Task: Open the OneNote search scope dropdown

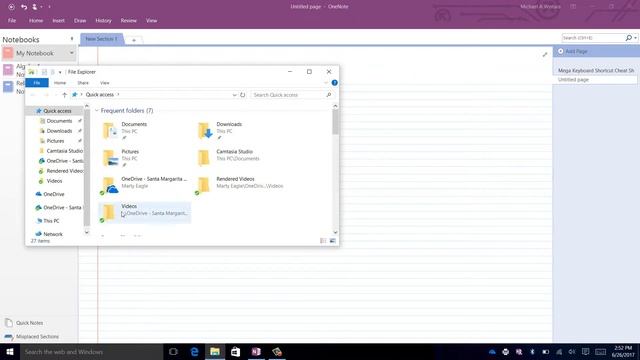Action: (x=636, y=38)
